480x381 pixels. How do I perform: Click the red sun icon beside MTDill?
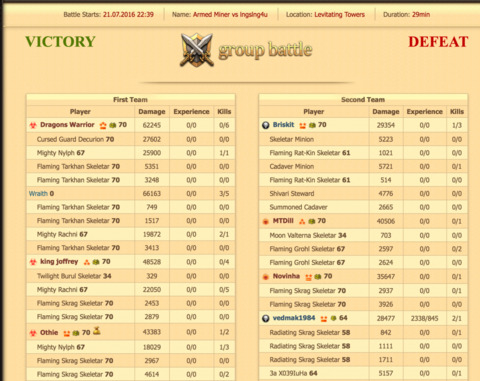(266, 221)
